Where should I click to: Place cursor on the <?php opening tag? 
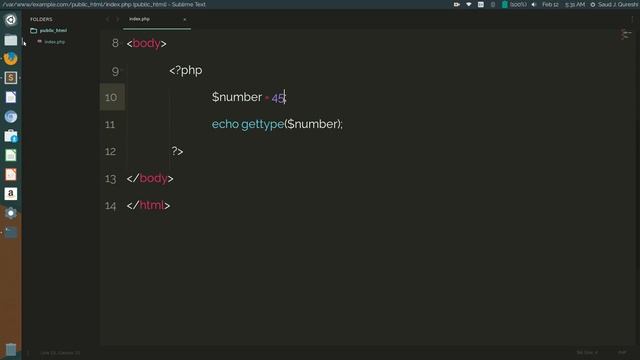pos(186,71)
